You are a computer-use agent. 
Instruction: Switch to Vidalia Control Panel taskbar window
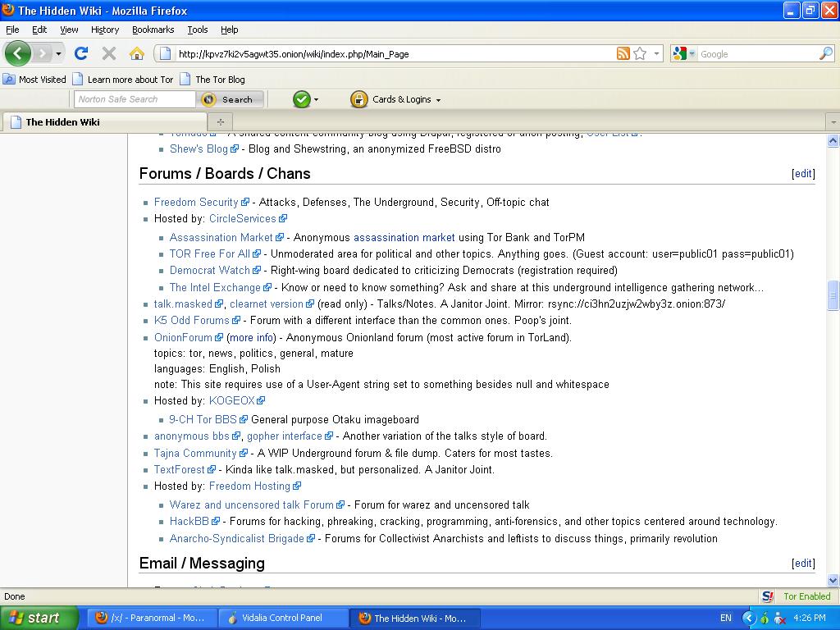pyautogui.click(x=282, y=618)
